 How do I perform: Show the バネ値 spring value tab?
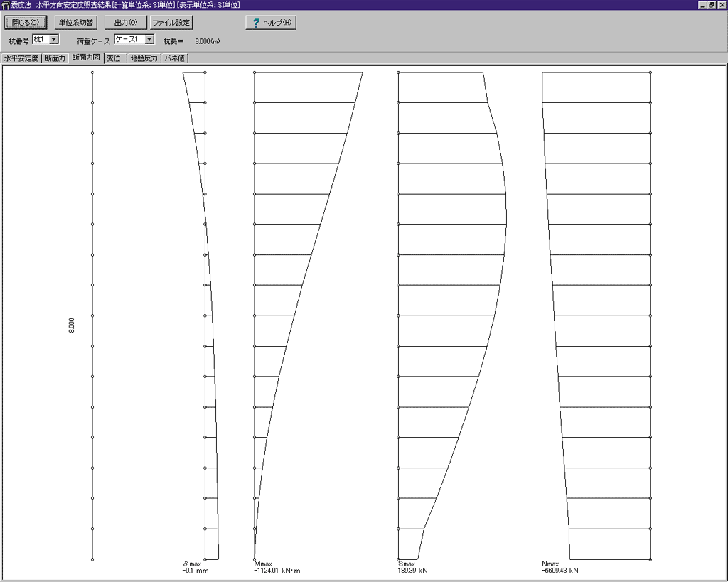pyautogui.click(x=174, y=59)
